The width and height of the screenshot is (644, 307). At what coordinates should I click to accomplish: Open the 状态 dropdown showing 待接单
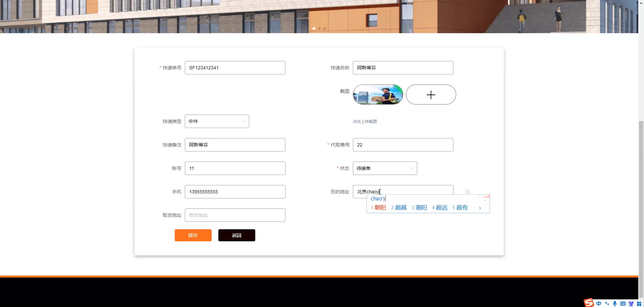pos(385,168)
